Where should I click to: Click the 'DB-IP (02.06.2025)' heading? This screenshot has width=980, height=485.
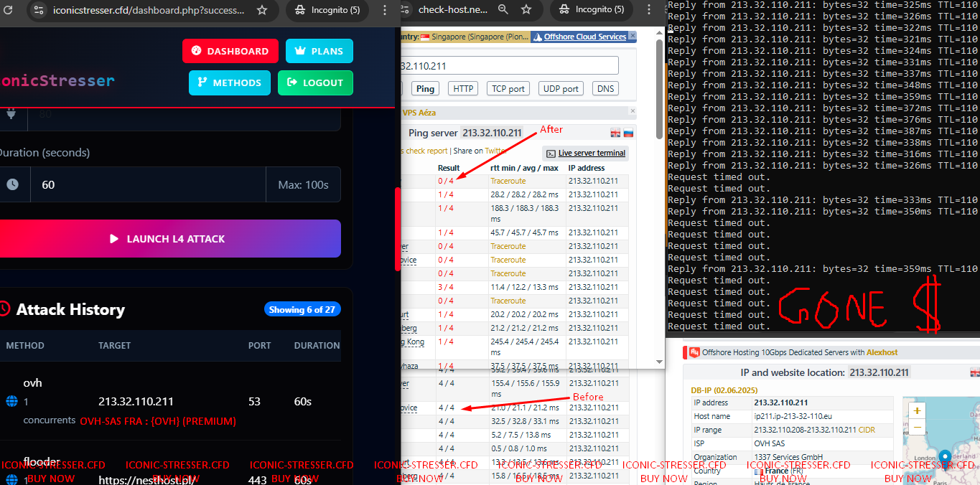[726, 390]
